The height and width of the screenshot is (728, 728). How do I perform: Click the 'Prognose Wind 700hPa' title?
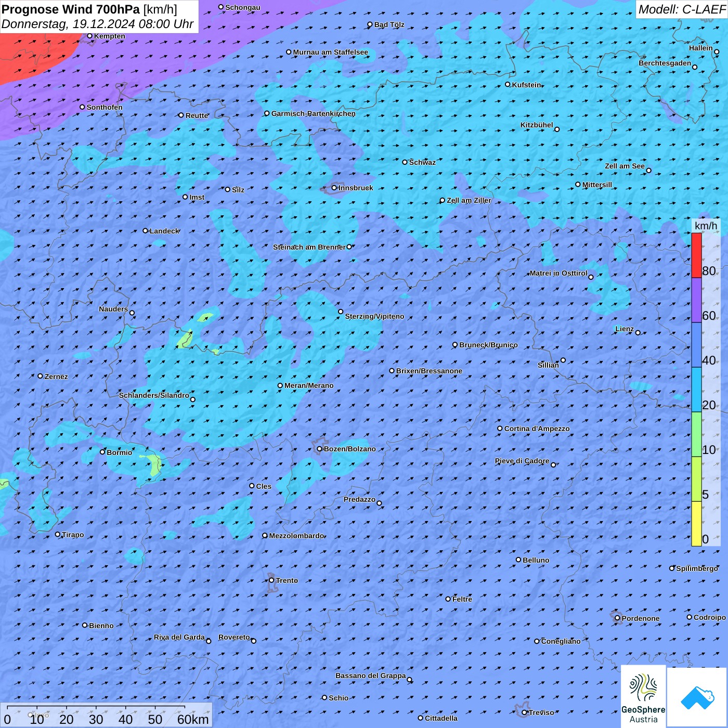click(x=71, y=9)
